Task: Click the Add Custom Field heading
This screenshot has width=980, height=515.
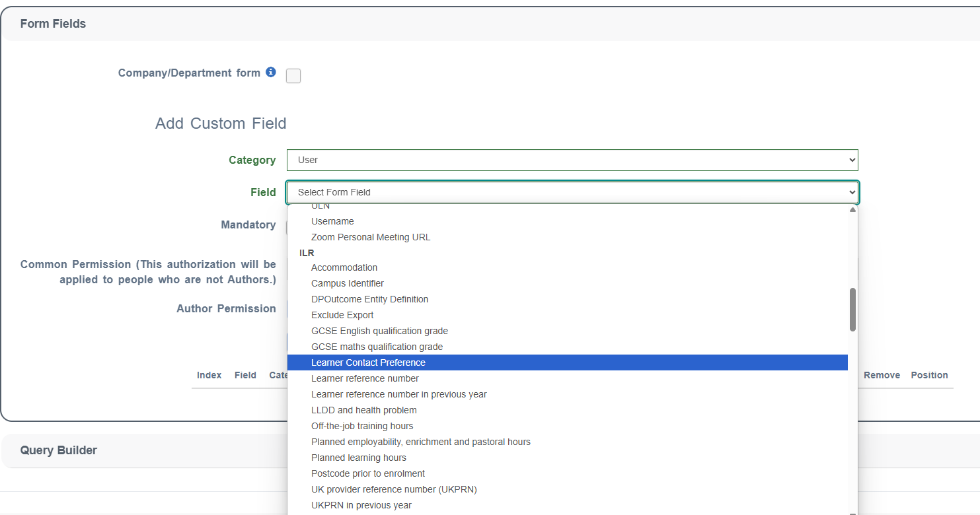Action: tap(221, 123)
